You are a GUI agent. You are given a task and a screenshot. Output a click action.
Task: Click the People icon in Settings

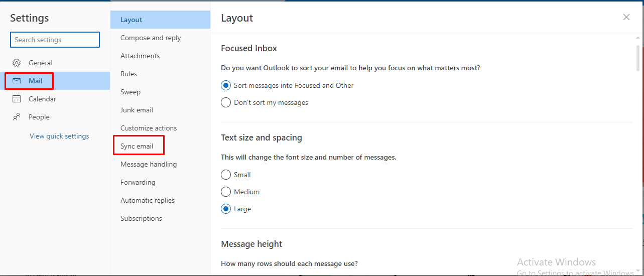[17, 117]
